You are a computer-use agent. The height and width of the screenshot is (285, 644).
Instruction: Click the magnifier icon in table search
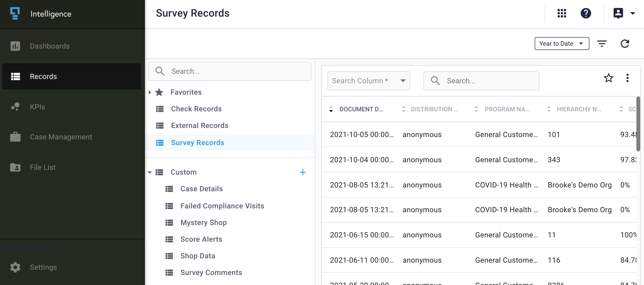435,81
